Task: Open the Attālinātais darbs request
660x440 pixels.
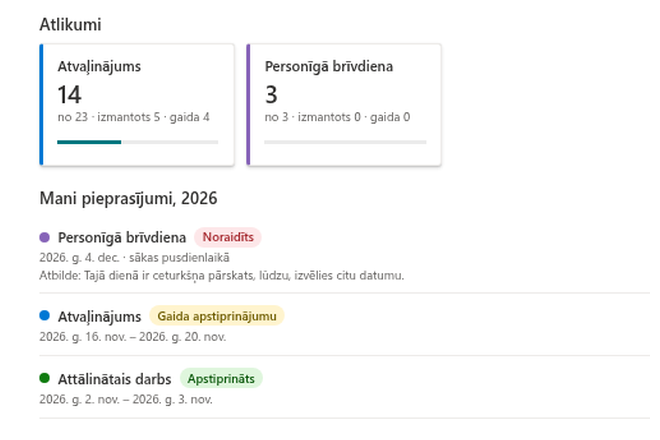Action: click(345, 388)
